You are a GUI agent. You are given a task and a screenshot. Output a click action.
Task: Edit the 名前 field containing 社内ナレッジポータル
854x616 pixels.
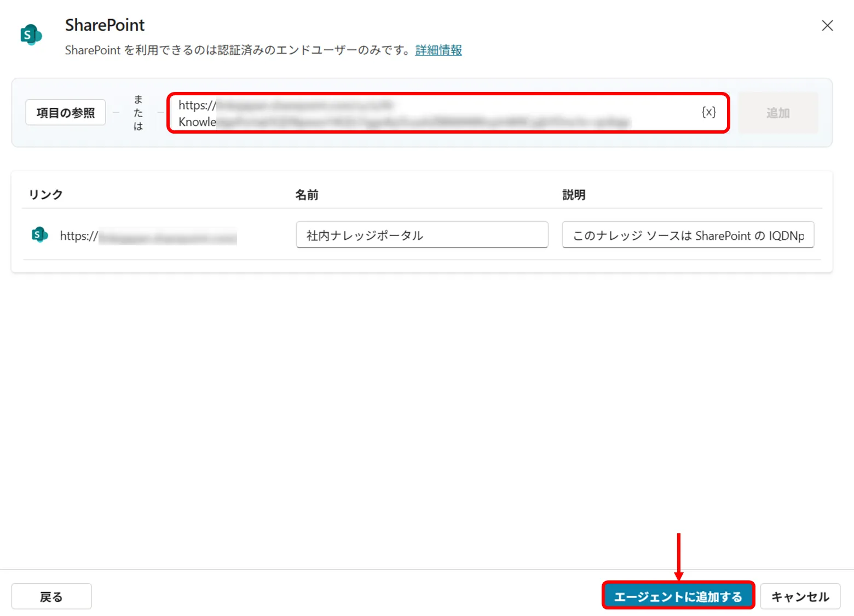tap(422, 235)
